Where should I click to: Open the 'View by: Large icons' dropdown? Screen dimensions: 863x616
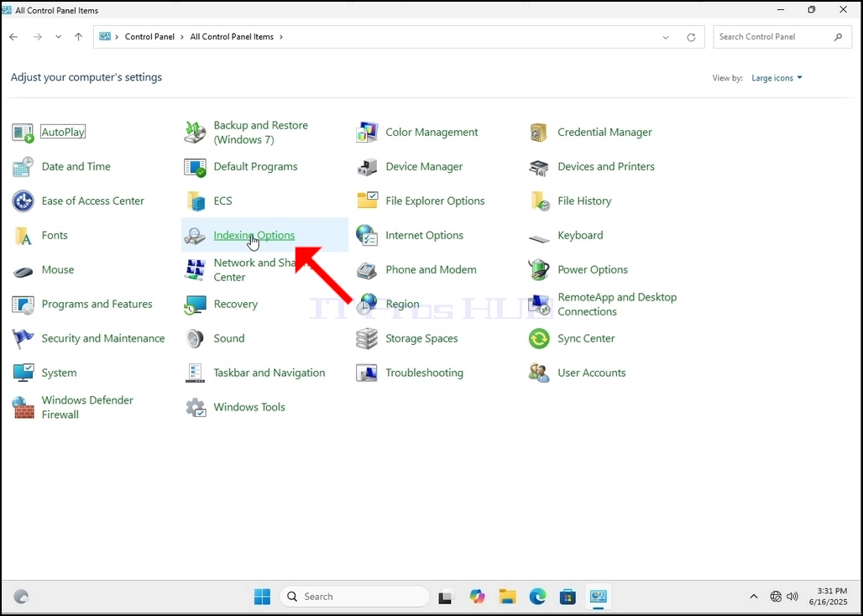pyautogui.click(x=777, y=78)
